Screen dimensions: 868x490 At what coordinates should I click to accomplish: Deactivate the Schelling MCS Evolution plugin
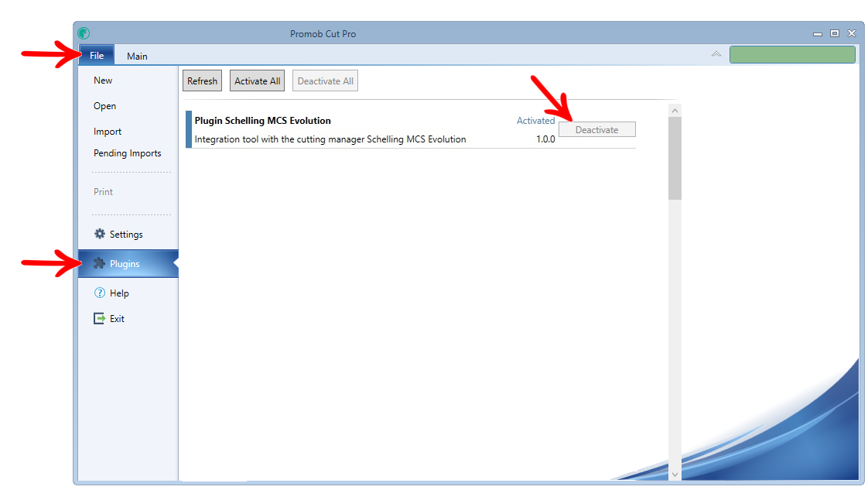click(x=596, y=129)
